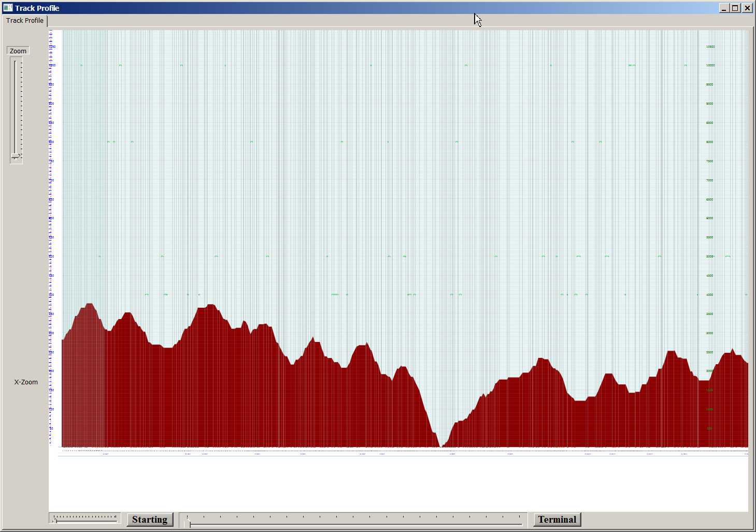The width and height of the screenshot is (756, 532).
Task: Click the small X-Zoom slider at bottom left
Action: coord(85,519)
